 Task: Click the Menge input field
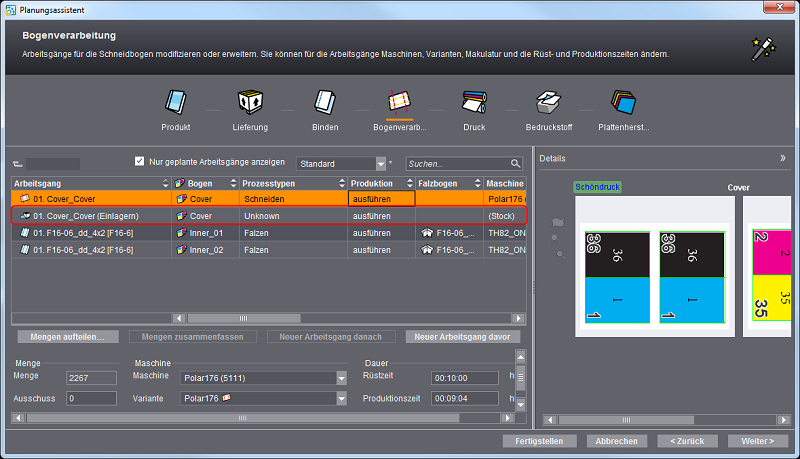coord(91,378)
